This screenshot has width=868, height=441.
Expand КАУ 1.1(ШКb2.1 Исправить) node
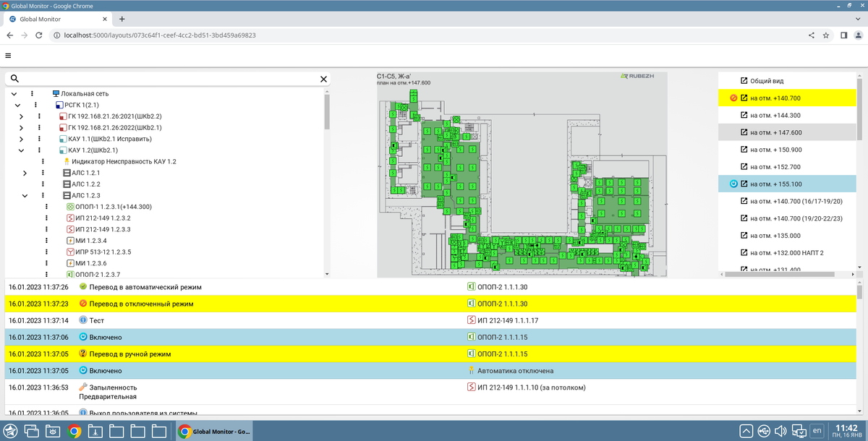tap(21, 139)
